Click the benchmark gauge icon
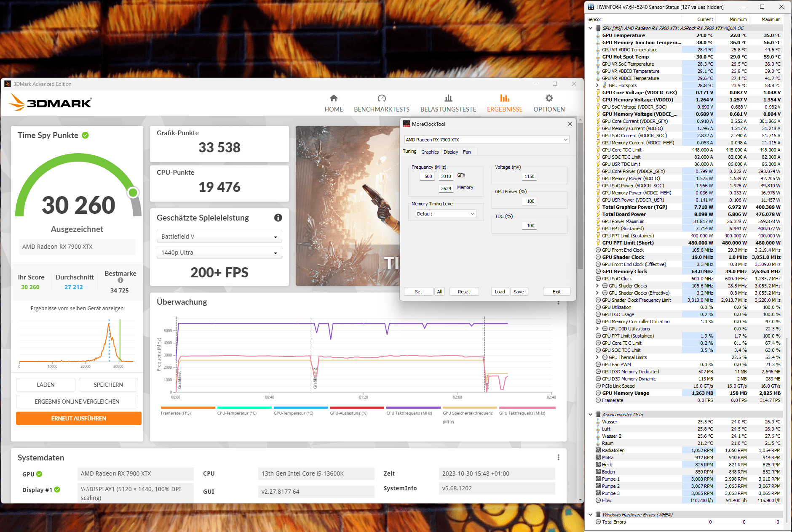The width and height of the screenshot is (792, 532). 382,98
